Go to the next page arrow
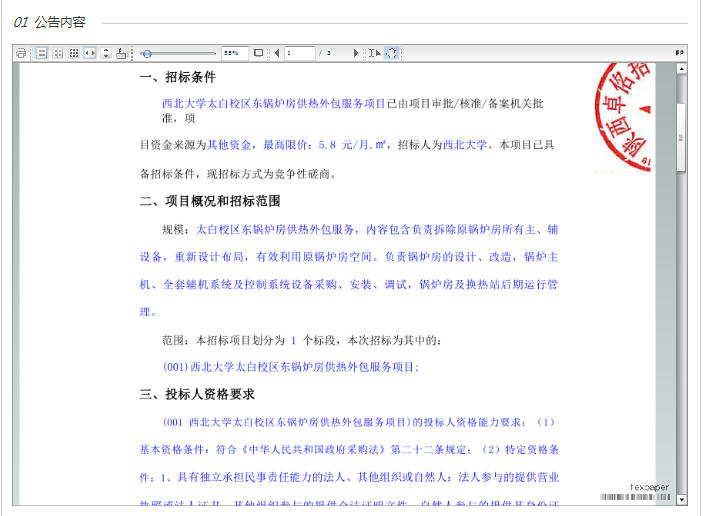Viewport: 710px width, 516px height. click(356, 53)
